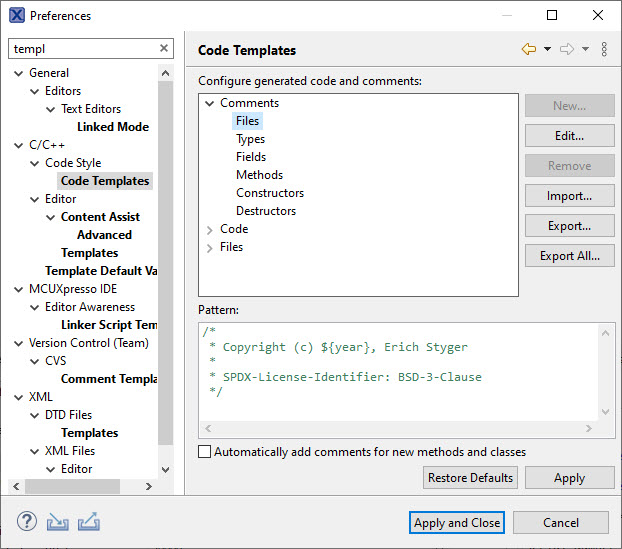The width and height of the screenshot is (622, 549).
Task: Click the forward navigation arrow icon
Action: click(567, 50)
